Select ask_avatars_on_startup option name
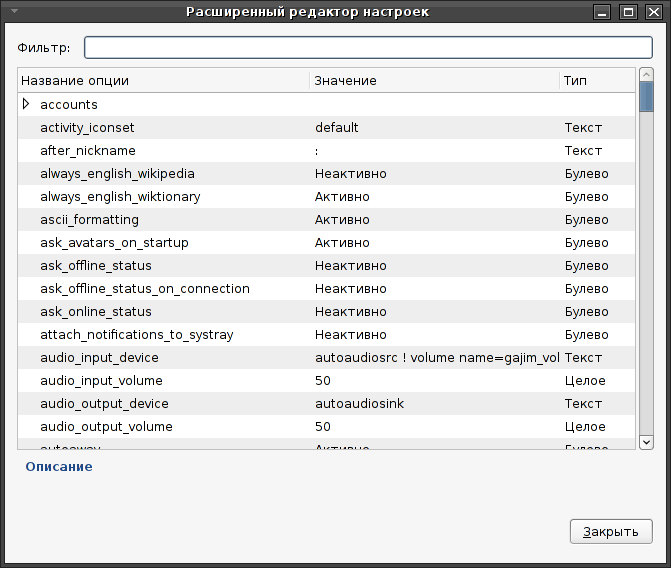Image resolution: width=671 pixels, height=568 pixels. coord(114,243)
